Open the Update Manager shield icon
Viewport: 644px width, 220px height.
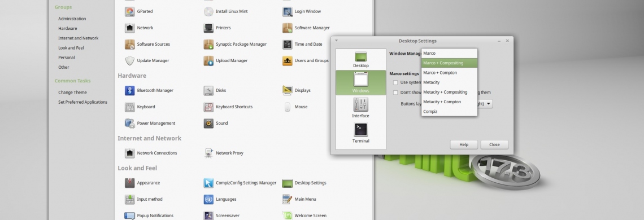coord(129,61)
